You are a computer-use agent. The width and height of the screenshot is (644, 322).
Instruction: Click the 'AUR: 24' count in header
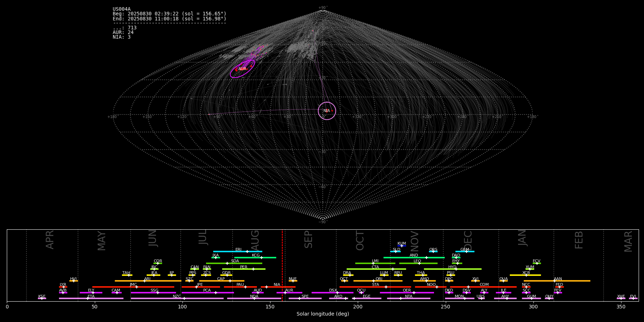pyautogui.click(x=123, y=33)
